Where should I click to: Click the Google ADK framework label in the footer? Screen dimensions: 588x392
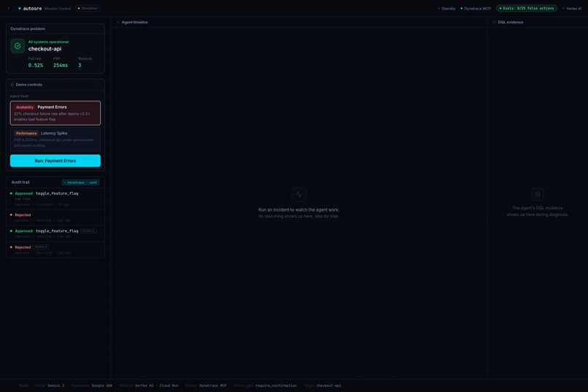pos(102,385)
